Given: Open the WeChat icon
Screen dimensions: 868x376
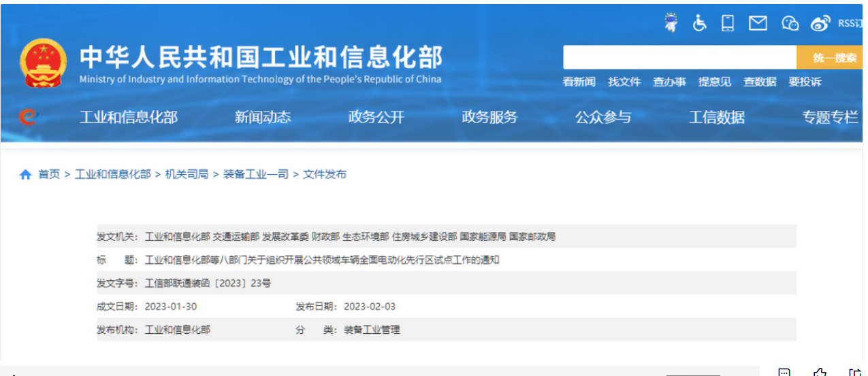Looking at the screenshot, I should [790, 23].
